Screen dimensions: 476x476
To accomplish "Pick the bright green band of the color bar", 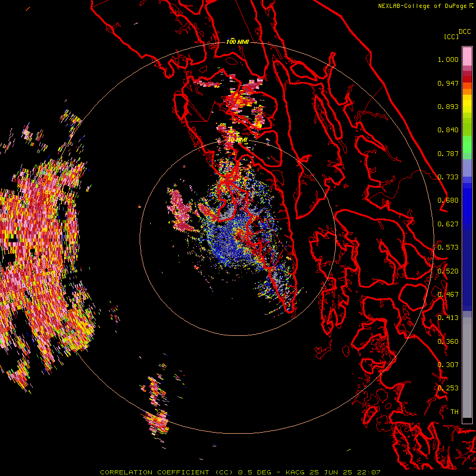I will tap(467, 144).
